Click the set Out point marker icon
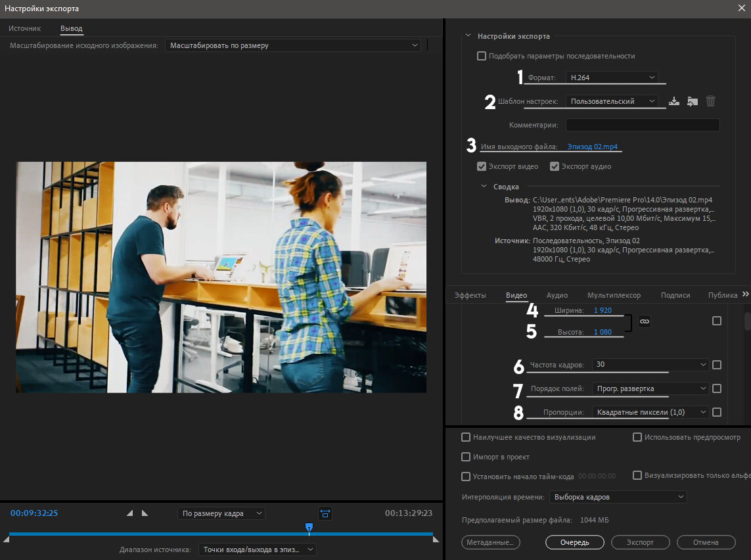This screenshot has width=751, height=560. point(145,513)
